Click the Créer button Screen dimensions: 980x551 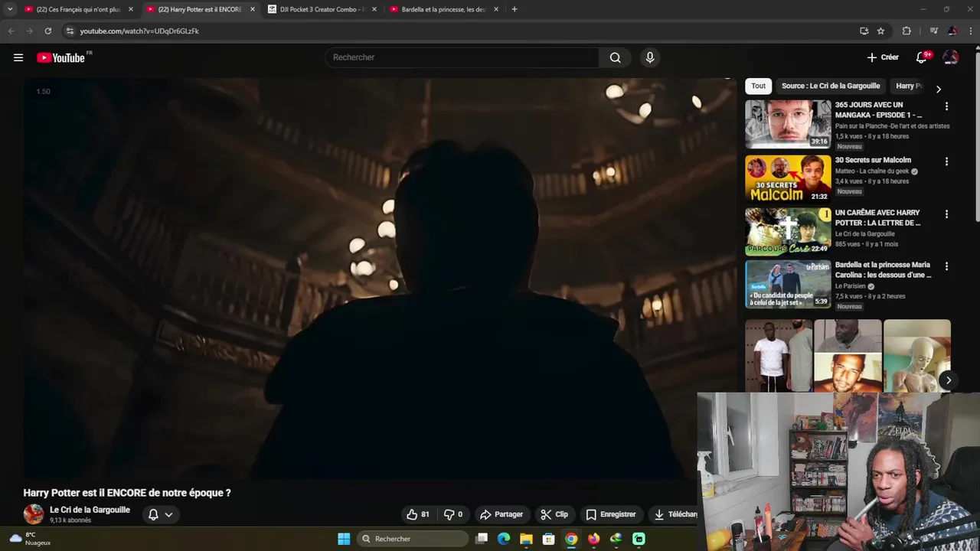click(x=883, y=57)
